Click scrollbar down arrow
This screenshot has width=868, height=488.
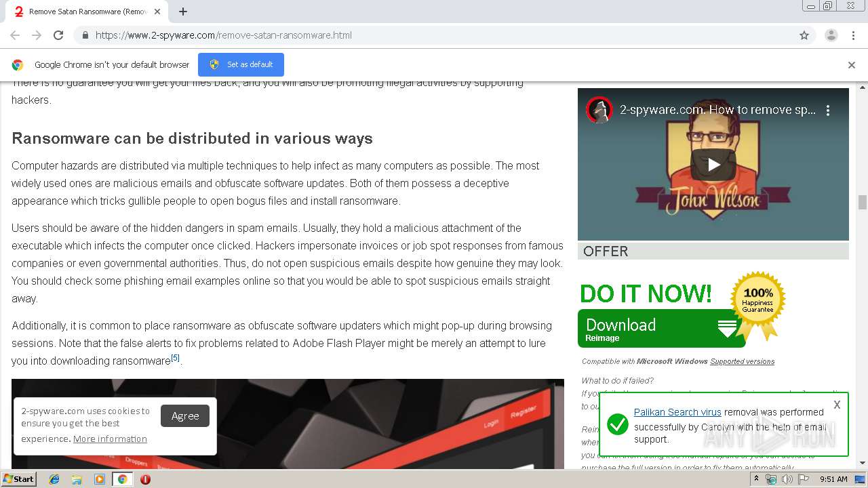click(x=863, y=464)
